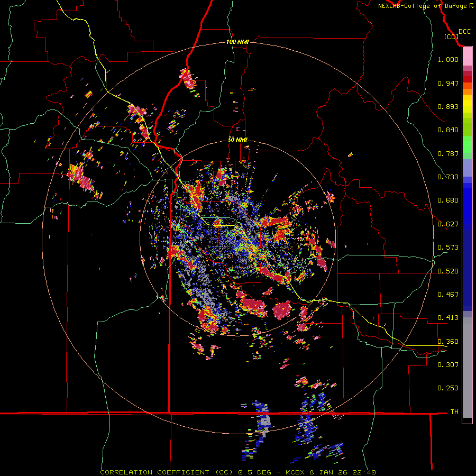476x476 pixels.
Task: Select the 0.253 legend value
Action: pyautogui.click(x=448, y=388)
